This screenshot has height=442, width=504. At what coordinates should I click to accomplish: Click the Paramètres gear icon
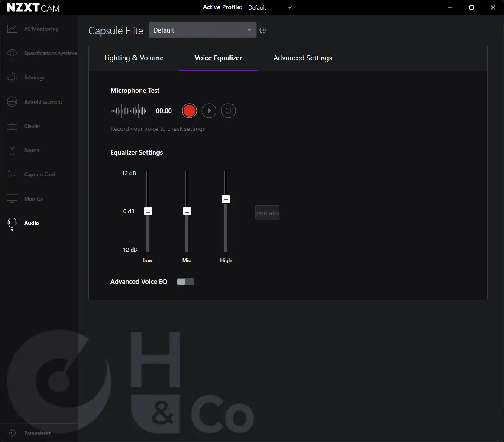pos(12,433)
